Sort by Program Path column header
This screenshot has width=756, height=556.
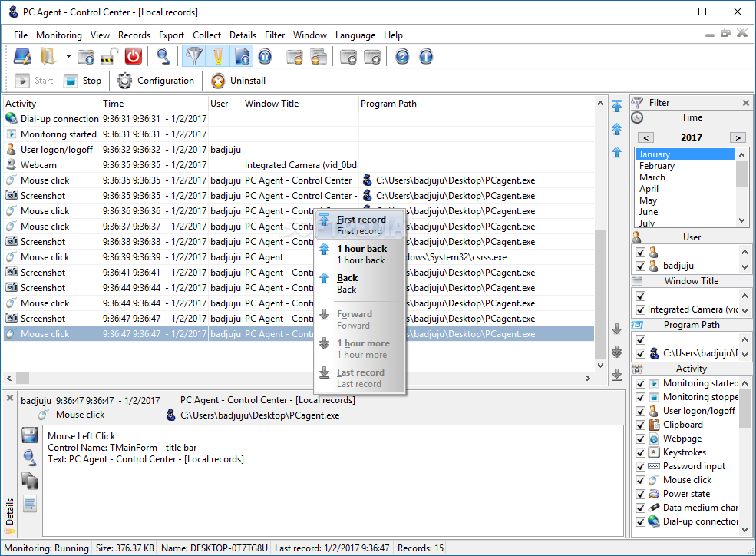pyautogui.click(x=477, y=104)
